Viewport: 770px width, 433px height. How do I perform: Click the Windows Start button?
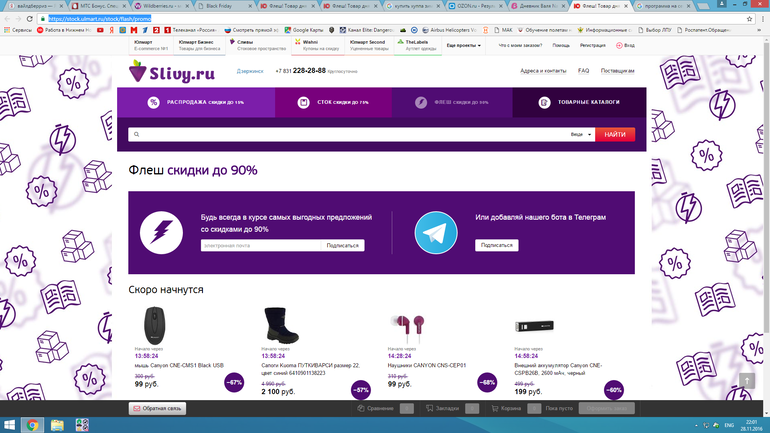[9, 424]
